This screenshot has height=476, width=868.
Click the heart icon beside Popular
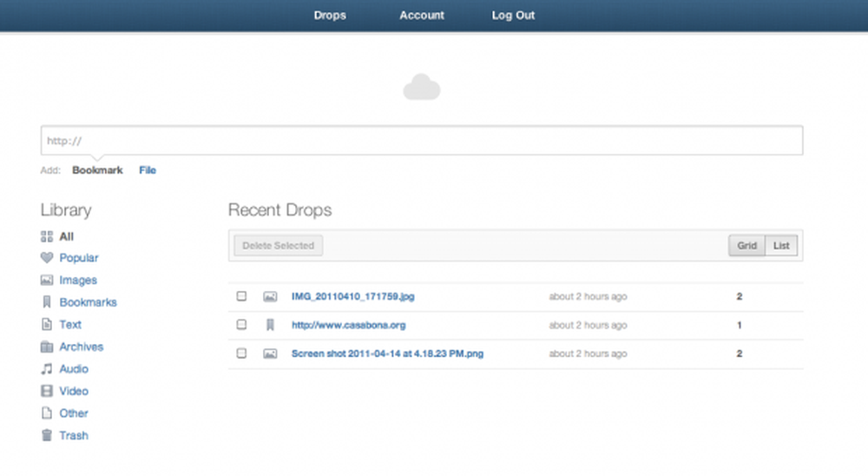[x=47, y=258]
